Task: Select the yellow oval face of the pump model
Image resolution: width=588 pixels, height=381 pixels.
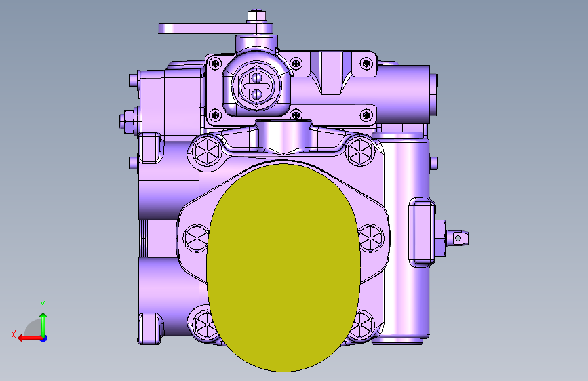Action: (x=283, y=267)
